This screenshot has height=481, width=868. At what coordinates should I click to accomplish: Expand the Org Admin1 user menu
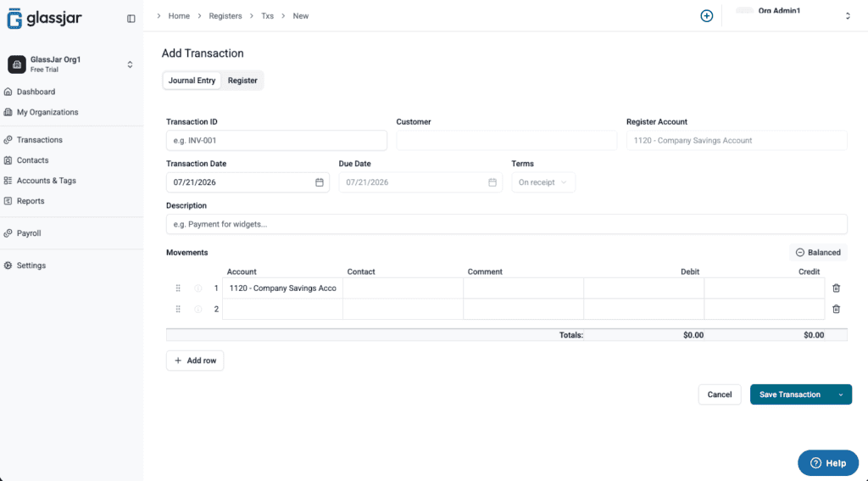(x=793, y=15)
